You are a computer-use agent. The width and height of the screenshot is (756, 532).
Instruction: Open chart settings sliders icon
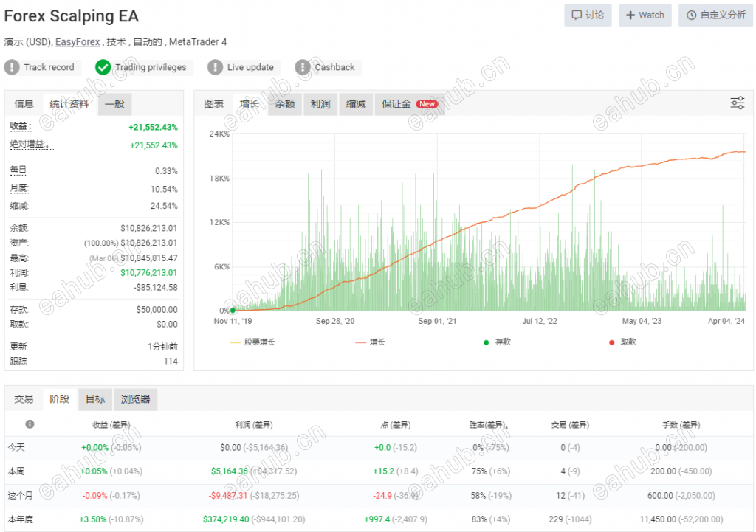(x=738, y=103)
